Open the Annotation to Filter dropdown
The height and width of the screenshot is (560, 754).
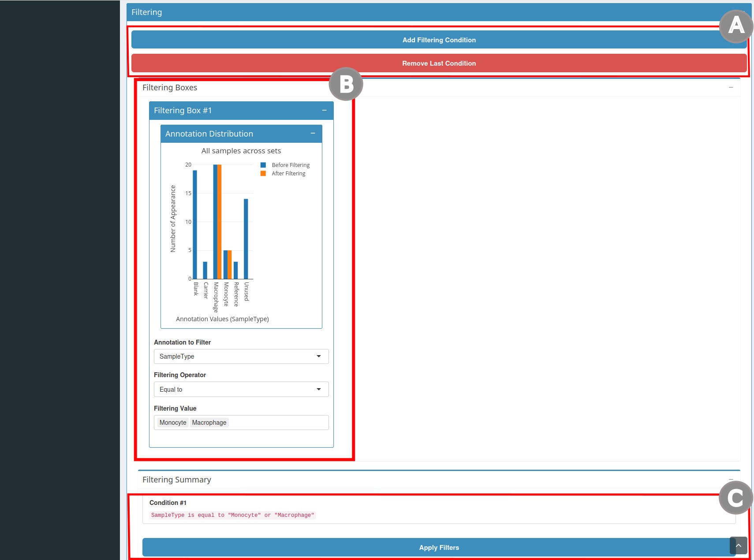coord(241,356)
